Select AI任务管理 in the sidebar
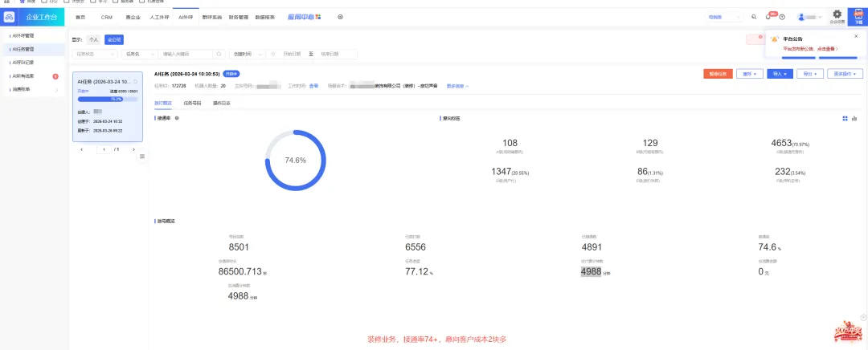 click(33, 49)
